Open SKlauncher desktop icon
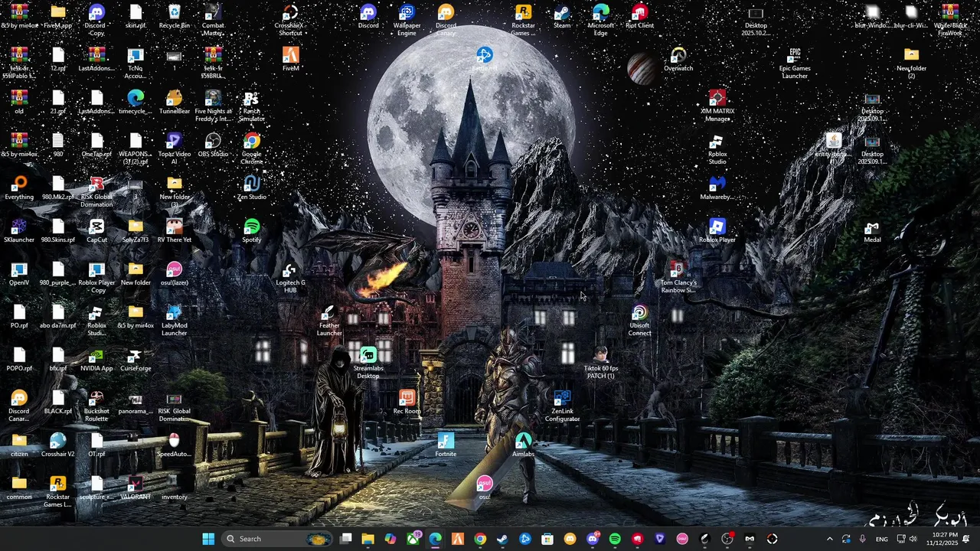 pyautogui.click(x=19, y=231)
